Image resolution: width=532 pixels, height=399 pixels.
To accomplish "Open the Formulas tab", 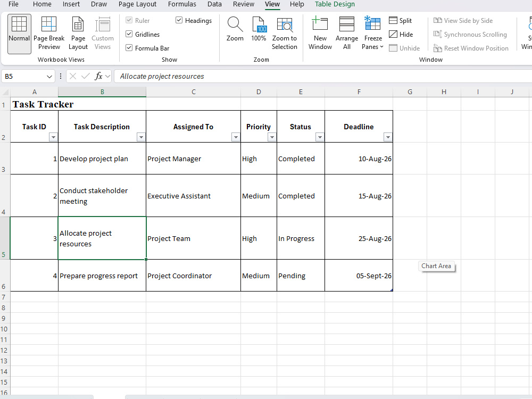I will click(182, 4).
